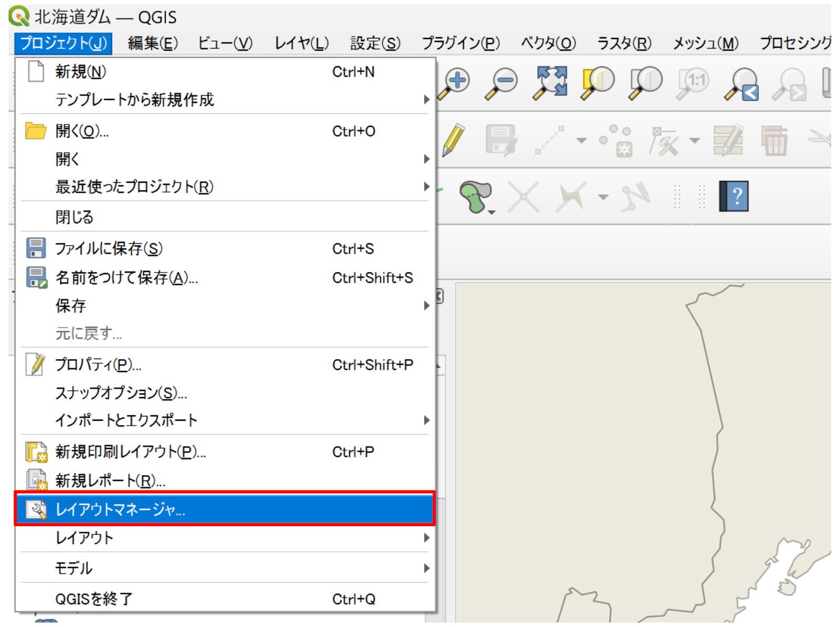The image size is (840, 627).
Task: Open the プラグイン menu
Action: pyautogui.click(x=460, y=43)
